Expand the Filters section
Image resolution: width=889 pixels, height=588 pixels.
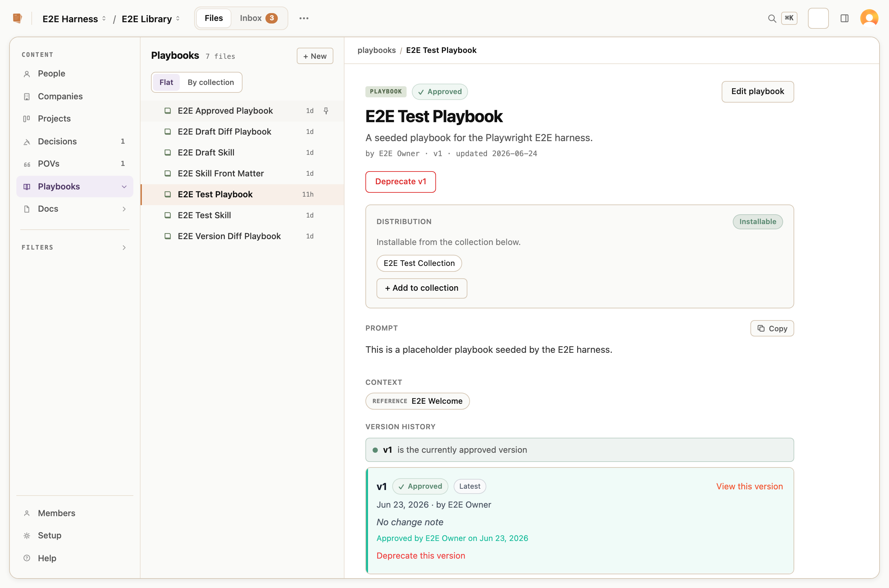click(75, 248)
